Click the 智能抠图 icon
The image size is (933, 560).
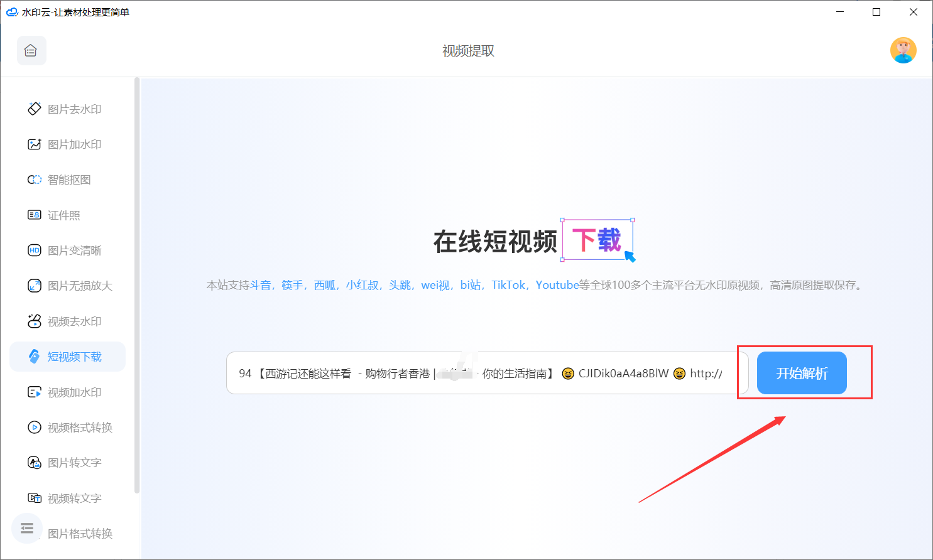35,180
